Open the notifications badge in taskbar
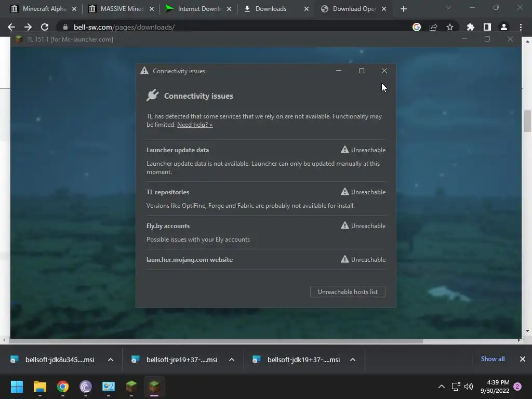Viewport: 532px width, 399px height. click(x=517, y=387)
